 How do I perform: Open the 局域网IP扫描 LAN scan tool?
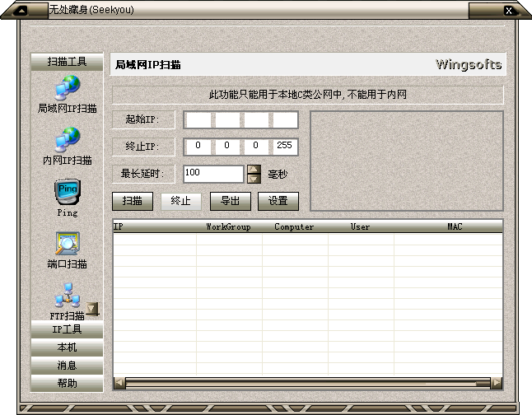pyautogui.click(x=67, y=89)
